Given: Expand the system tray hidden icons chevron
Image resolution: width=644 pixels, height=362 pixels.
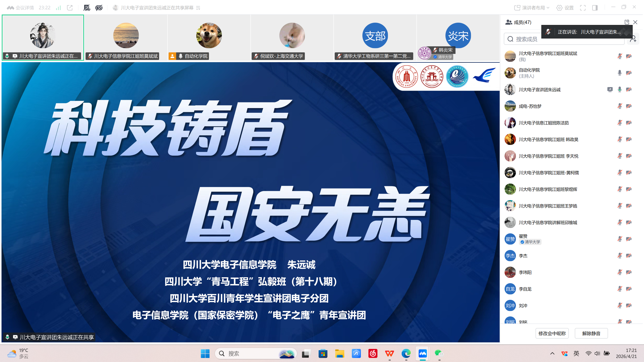Looking at the screenshot, I should 552,353.
